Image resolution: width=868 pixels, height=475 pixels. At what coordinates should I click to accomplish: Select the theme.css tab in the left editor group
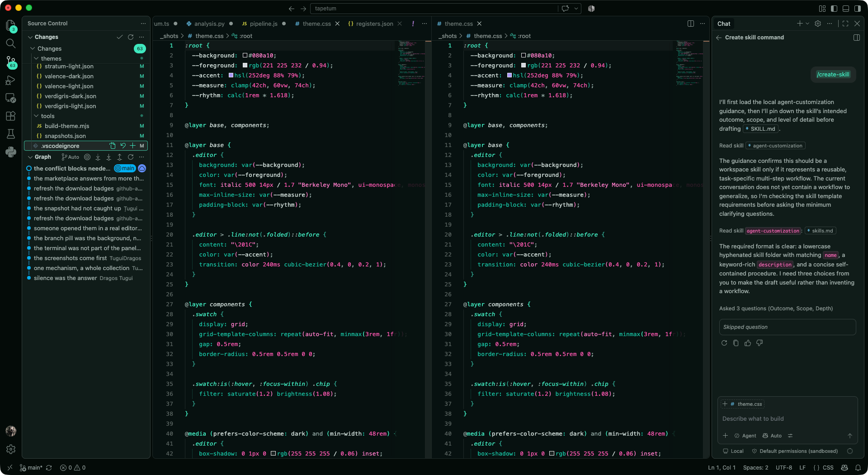point(316,24)
